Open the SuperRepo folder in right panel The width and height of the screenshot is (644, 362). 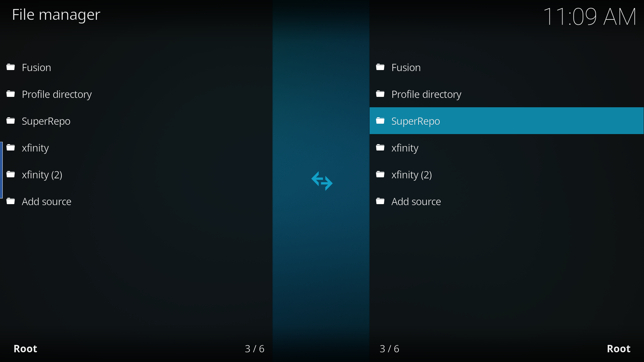506,121
